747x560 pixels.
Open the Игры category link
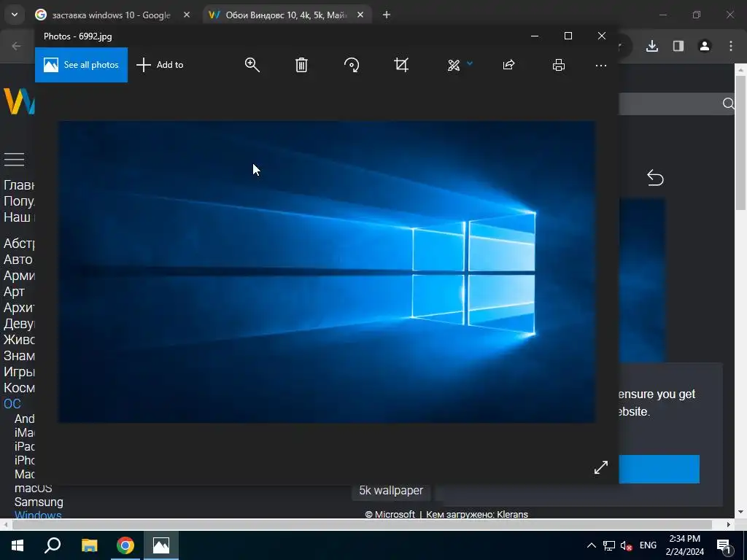(x=19, y=372)
